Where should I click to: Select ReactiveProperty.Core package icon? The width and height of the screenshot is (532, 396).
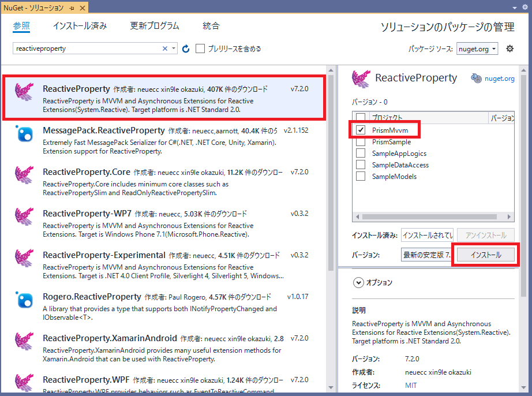click(24, 175)
